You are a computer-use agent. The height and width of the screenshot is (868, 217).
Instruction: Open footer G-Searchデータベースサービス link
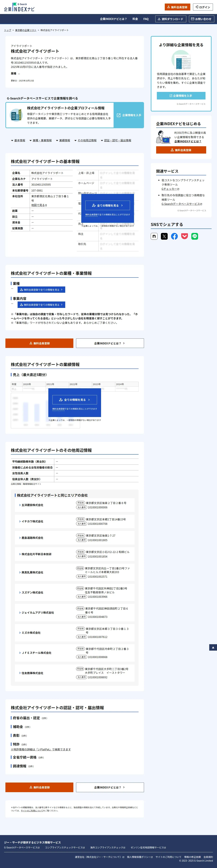tap(22, 847)
